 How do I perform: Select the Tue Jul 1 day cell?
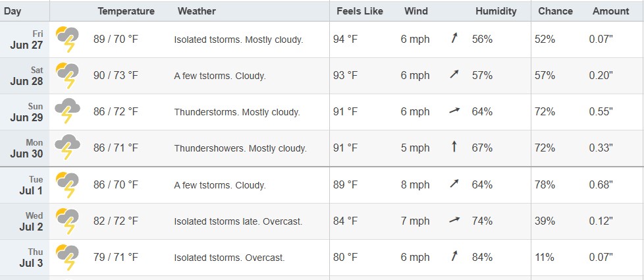24,185
